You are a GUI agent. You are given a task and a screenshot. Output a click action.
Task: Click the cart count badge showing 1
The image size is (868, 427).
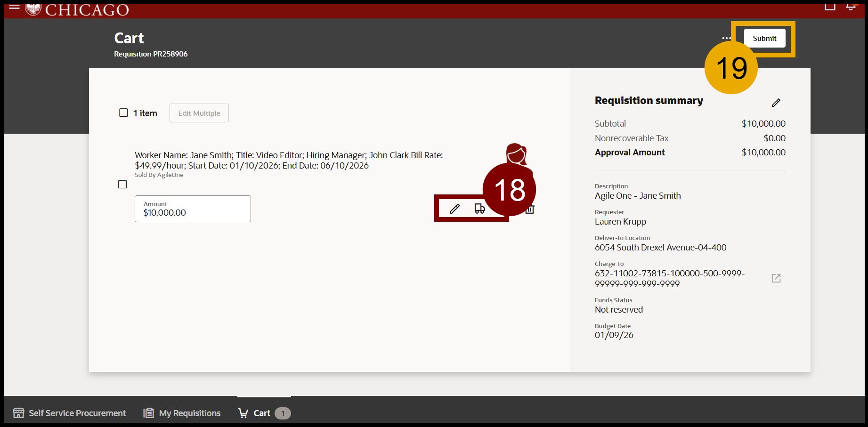[282, 413]
